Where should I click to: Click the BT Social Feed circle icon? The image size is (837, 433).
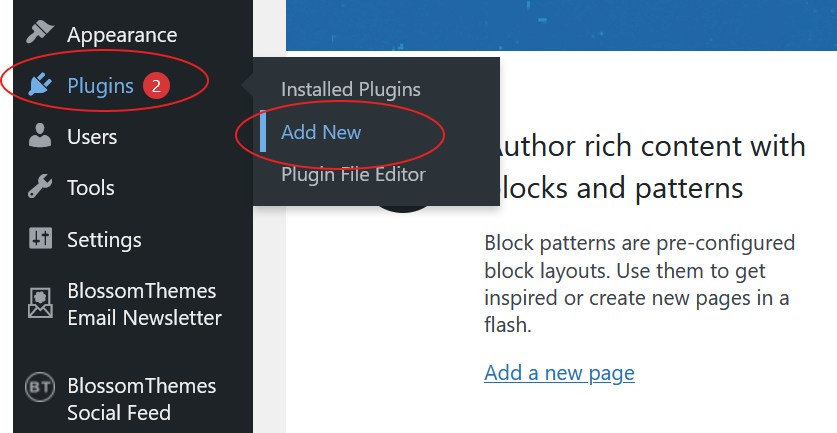point(40,387)
